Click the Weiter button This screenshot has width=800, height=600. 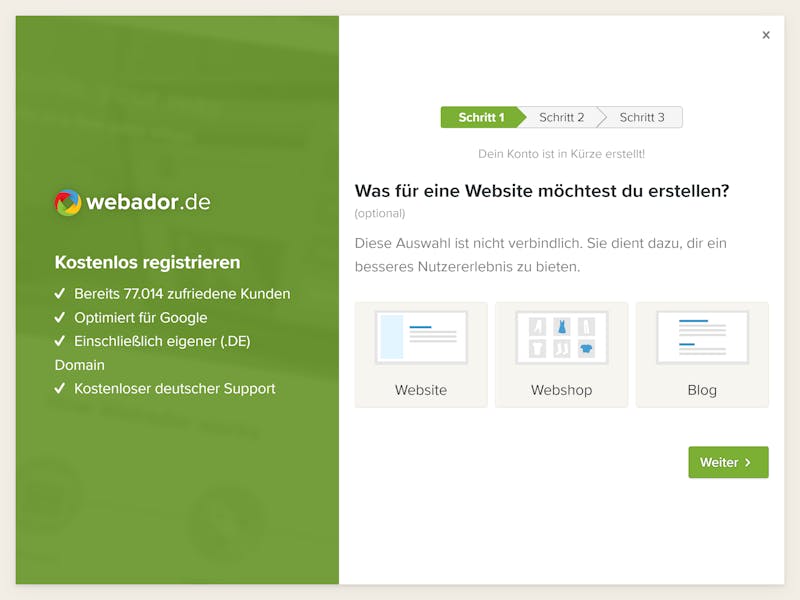(728, 462)
